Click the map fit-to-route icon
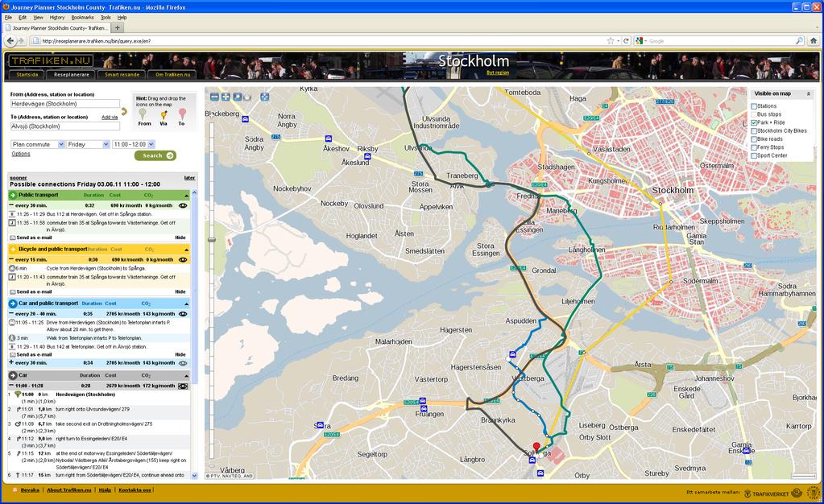Image resolution: width=824 pixels, height=504 pixels. click(x=265, y=97)
